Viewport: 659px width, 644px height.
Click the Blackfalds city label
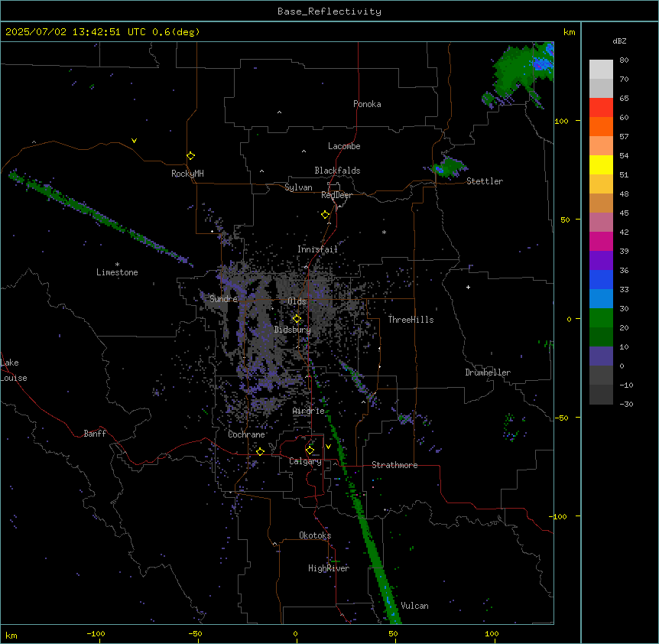pos(337,171)
